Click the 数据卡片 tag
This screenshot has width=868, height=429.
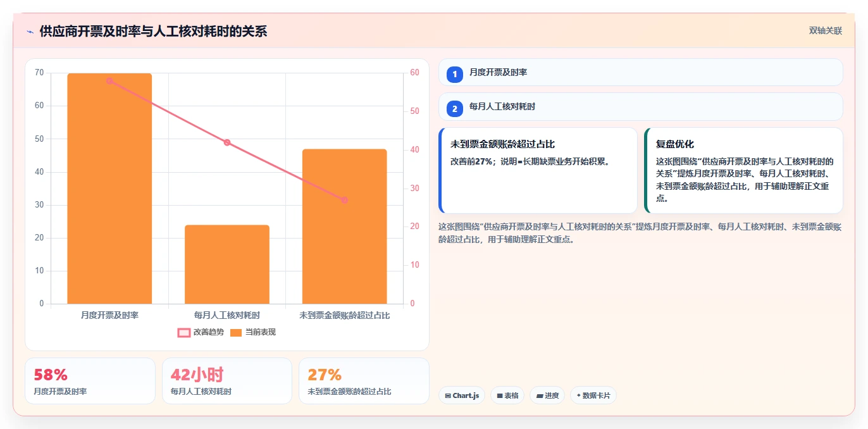click(x=593, y=395)
